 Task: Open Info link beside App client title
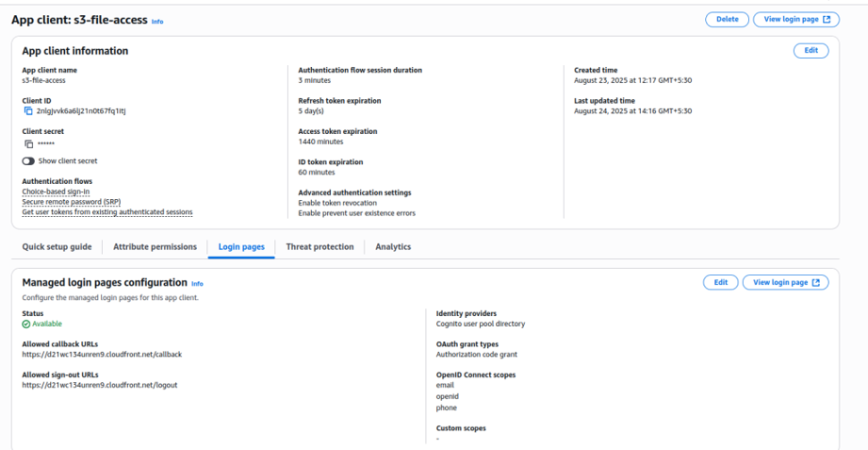(x=157, y=22)
